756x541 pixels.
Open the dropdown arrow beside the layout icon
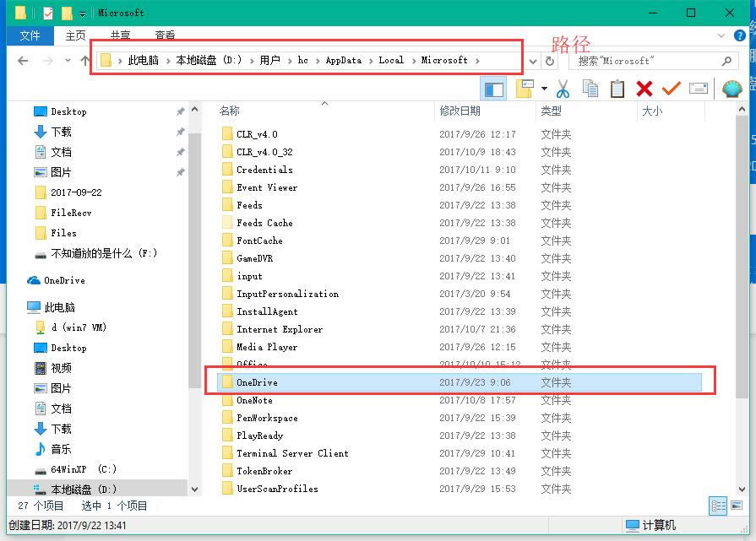point(544,88)
